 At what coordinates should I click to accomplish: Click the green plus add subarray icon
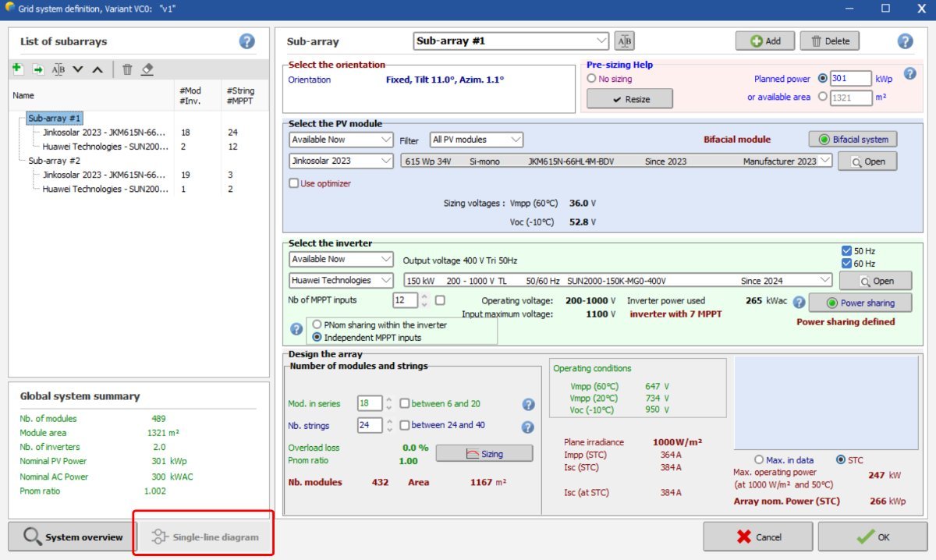tap(17, 69)
